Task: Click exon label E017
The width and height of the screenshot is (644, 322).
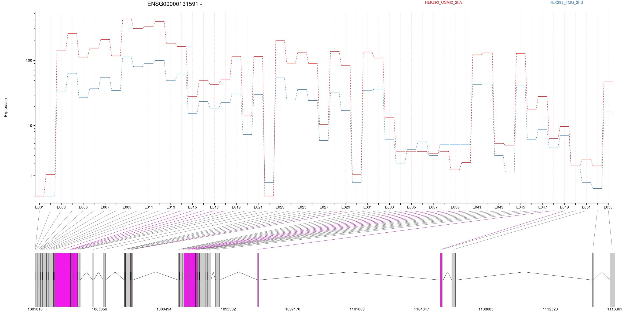Action: point(214,207)
